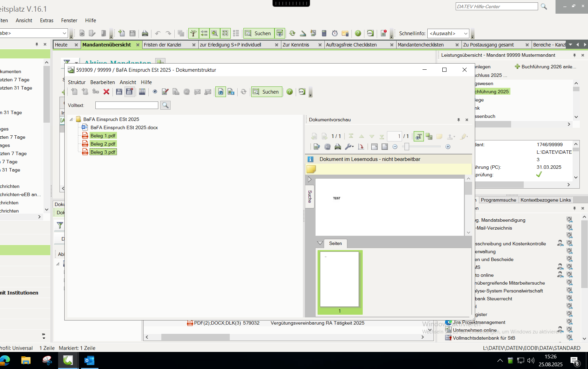Click the zoom-in plus icon in preview
This screenshot has height=369, width=588.
(448, 147)
